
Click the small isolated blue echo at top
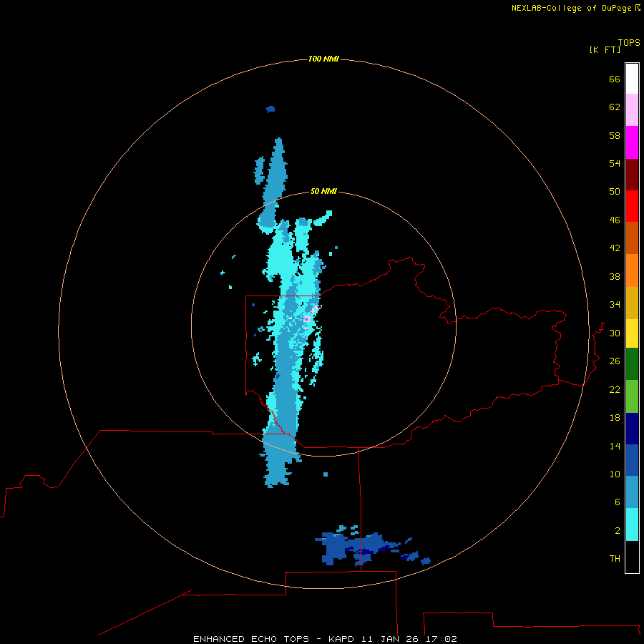point(270,109)
